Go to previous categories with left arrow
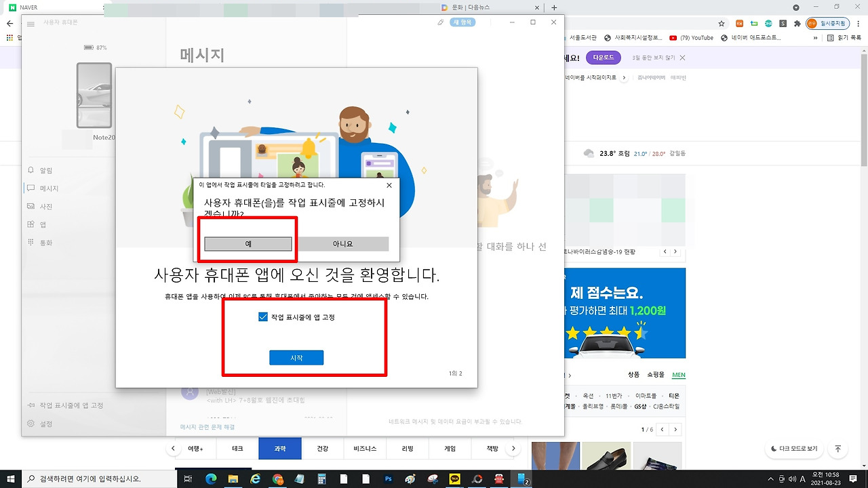 (174, 449)
